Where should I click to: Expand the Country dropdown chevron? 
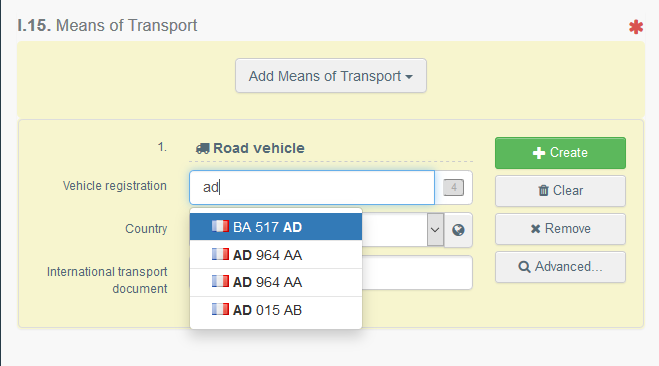[x=435, y=230]
